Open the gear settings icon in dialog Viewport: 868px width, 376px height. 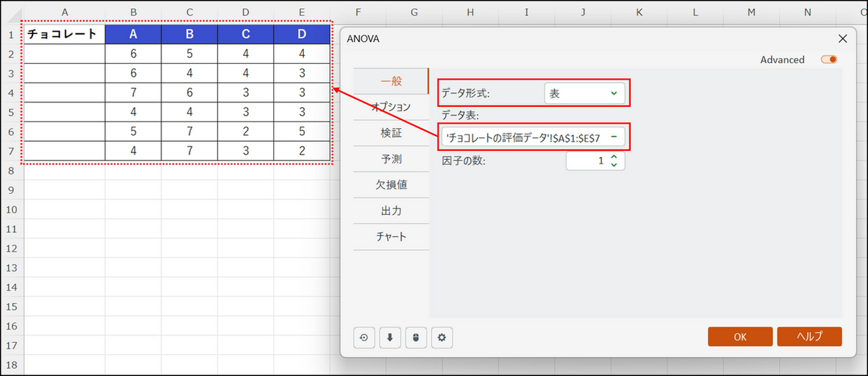click(441, 337)
